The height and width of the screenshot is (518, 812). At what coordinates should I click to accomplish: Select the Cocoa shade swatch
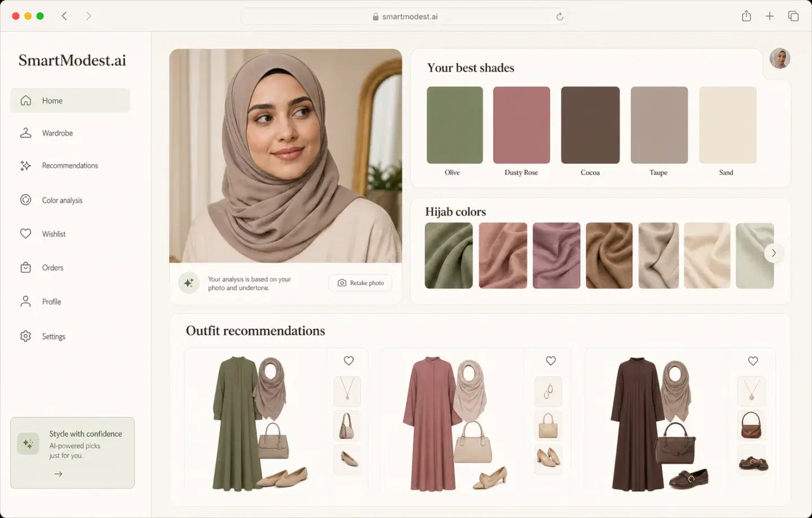[x=590, y=125]
